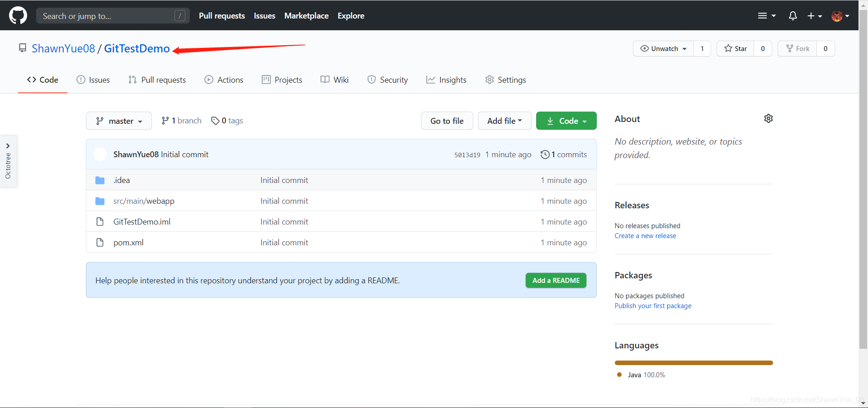Viewport: 868px width, 408px height.
Task: Click the file icon beside pom.xml
Action: click(x=100, y=243)
